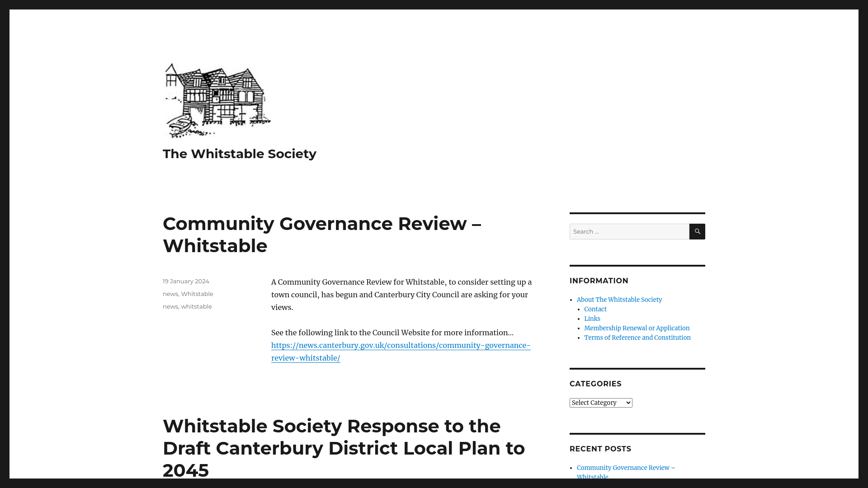This screenshot has height=488, width=868.
Task: View Terms of Reference and Constitution
Action: (637, 338)
